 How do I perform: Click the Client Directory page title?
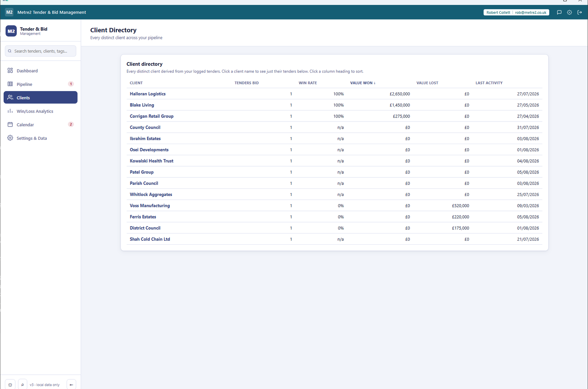pos(113,30)
